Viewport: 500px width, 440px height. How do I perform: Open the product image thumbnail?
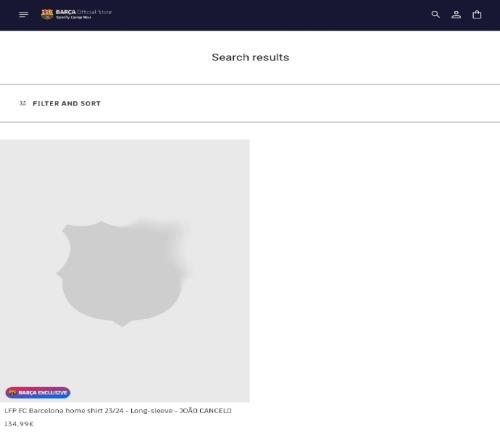(125, 271)
